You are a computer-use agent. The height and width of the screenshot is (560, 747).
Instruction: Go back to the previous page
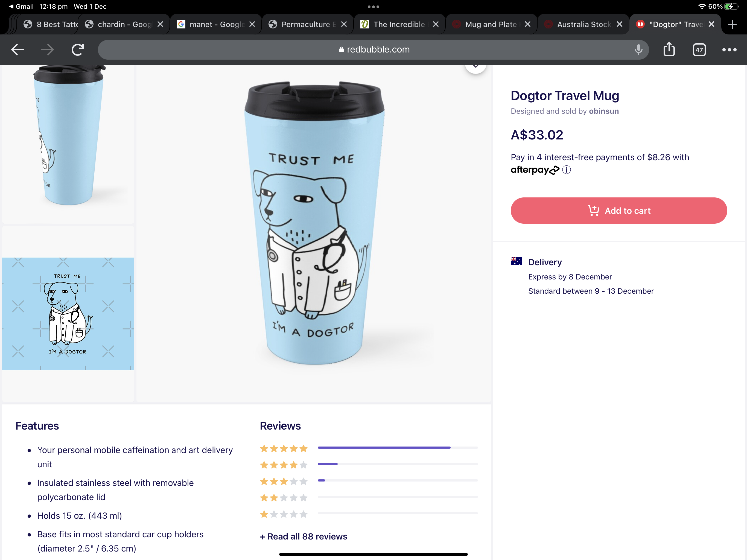point(17,50)
